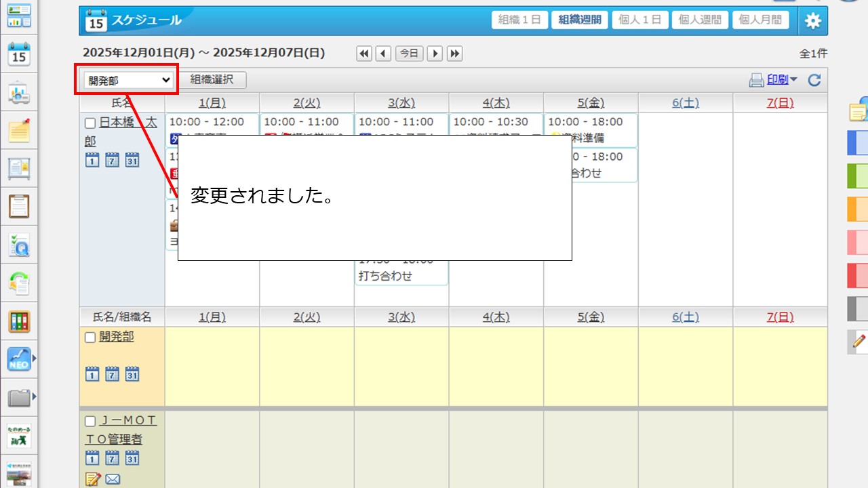Open the 開発部 organization dropdown

coord(129,80)
